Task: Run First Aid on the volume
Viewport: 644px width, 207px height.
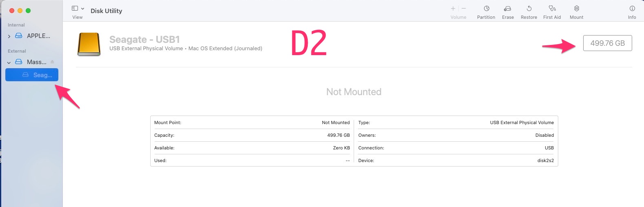Action: tap(552, 12)
